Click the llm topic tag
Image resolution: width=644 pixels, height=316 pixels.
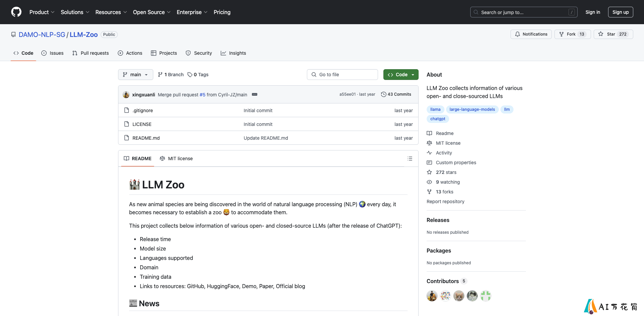[x=507, y=109]
